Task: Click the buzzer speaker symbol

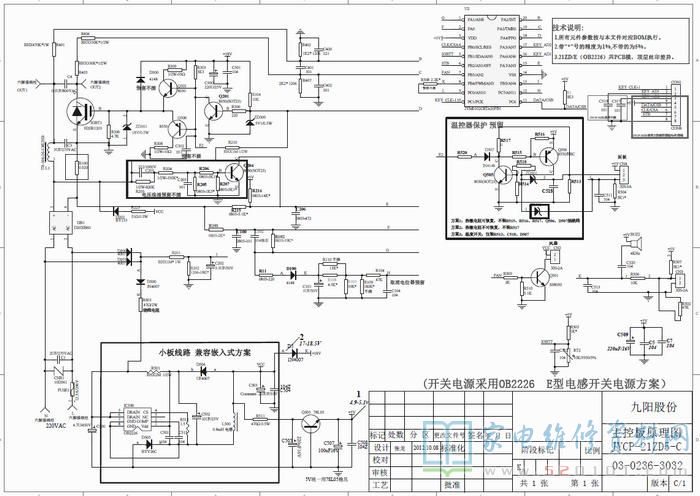Action: coord(640,242)
